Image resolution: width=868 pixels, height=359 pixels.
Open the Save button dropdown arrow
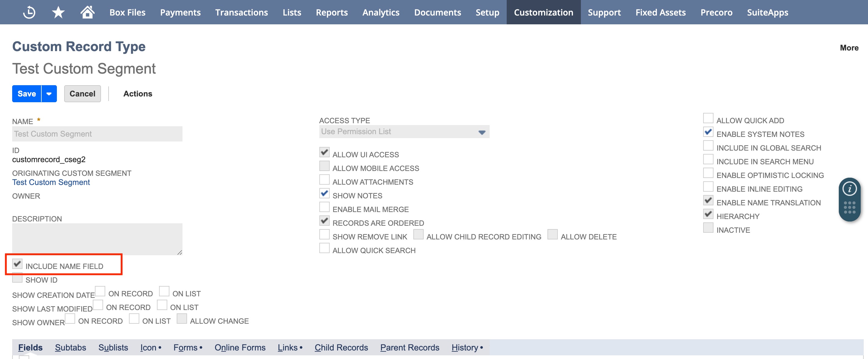49,94
